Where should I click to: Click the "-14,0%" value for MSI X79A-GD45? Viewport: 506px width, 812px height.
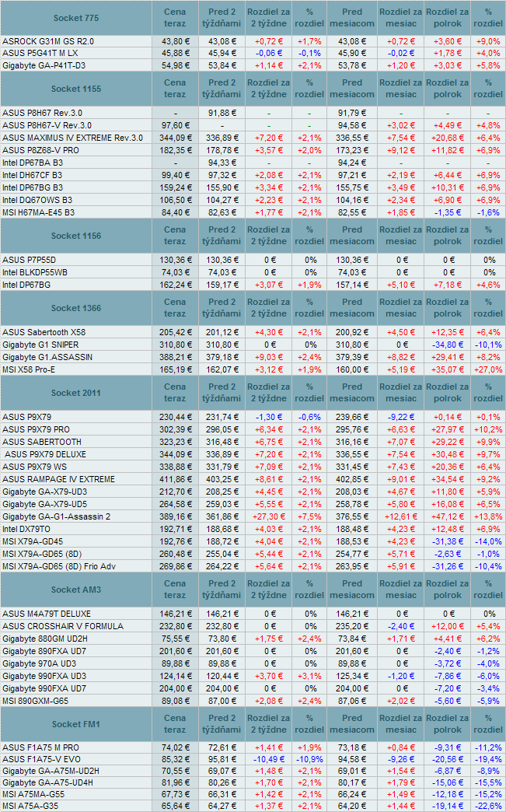coord(488,541)
